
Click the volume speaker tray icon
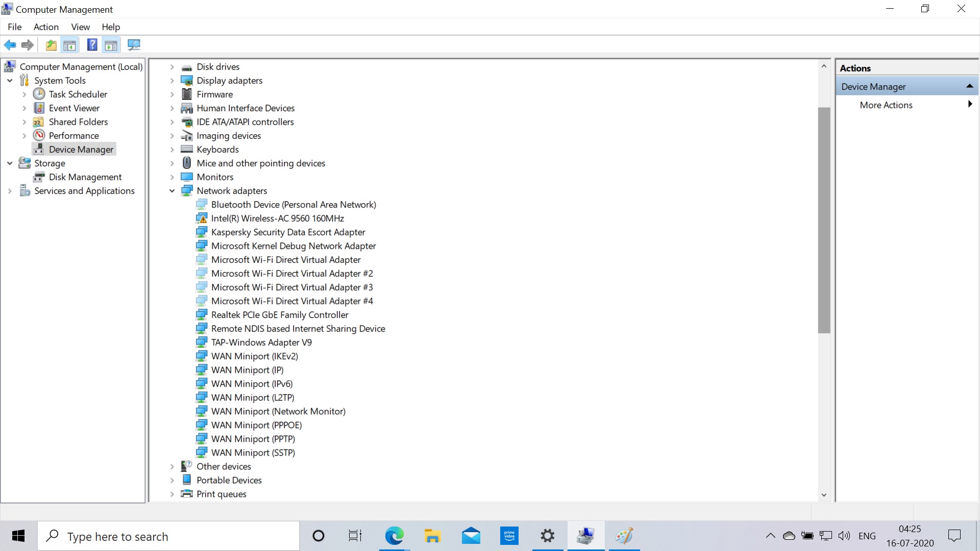pos(844,536)
